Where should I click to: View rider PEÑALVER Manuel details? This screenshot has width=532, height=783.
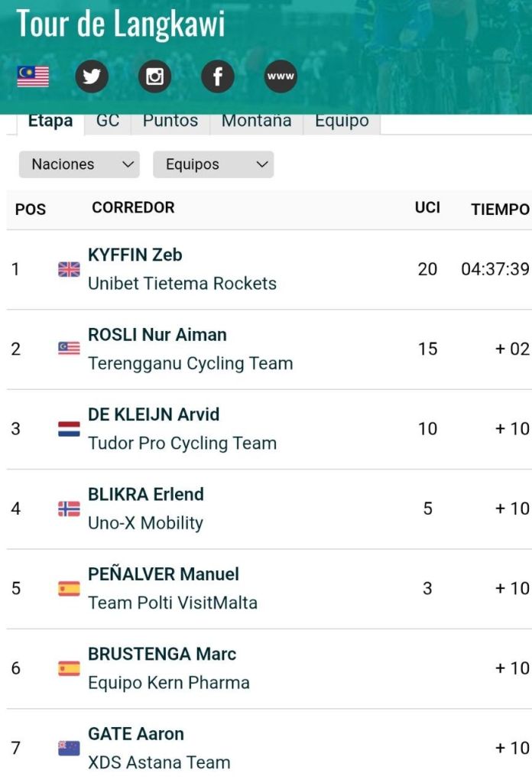(164, 574)
